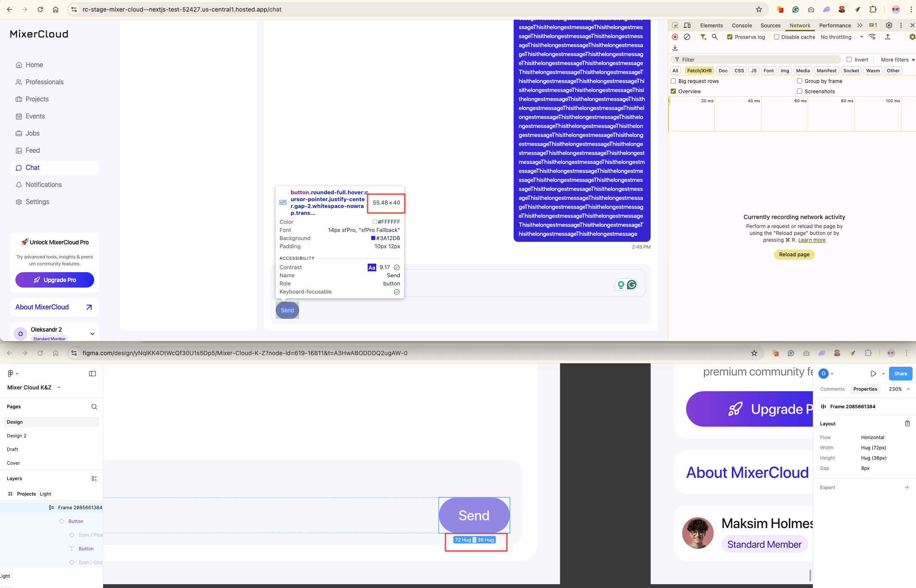The width and height of the screenshot is (916, 588).
Task: Toggle Figma sidebar panel layout icon
Action: point(92,374)
